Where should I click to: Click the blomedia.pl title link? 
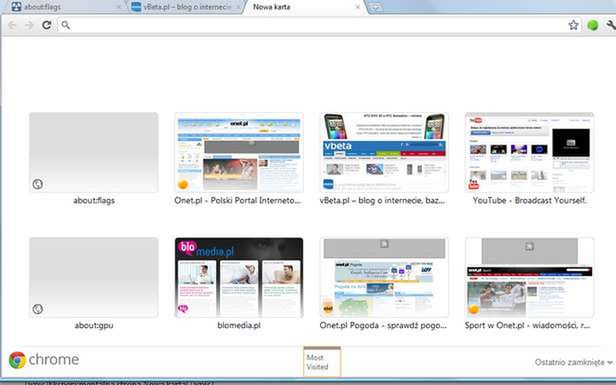(239, 325)
